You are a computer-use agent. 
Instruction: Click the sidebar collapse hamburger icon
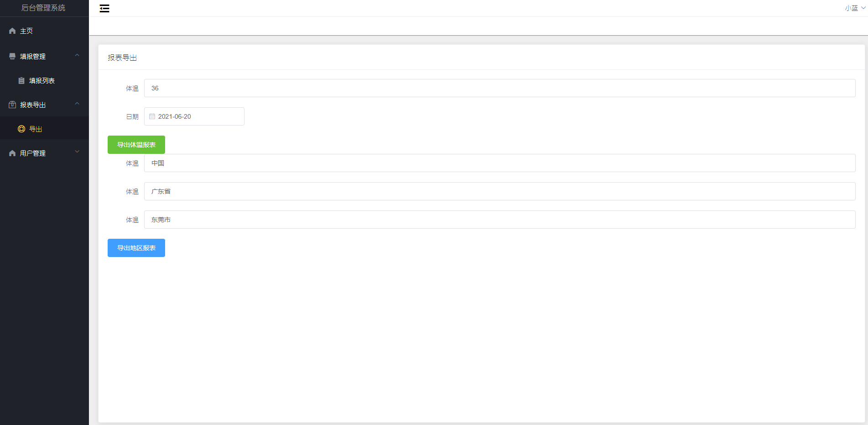point(104,8)
